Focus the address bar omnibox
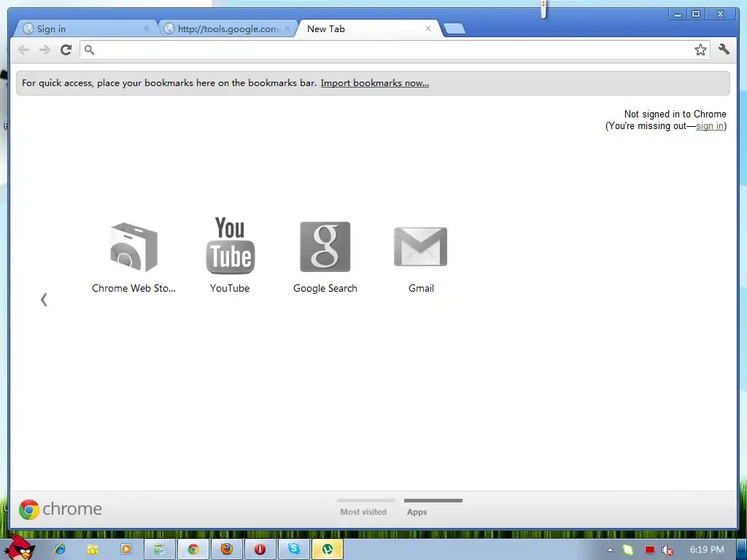 (395, 50)
